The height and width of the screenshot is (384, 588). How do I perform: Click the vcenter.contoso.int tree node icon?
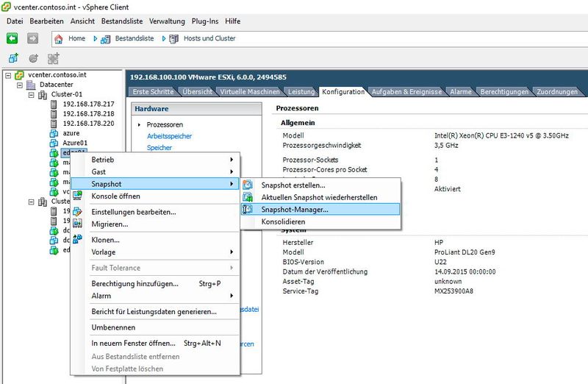19,75
